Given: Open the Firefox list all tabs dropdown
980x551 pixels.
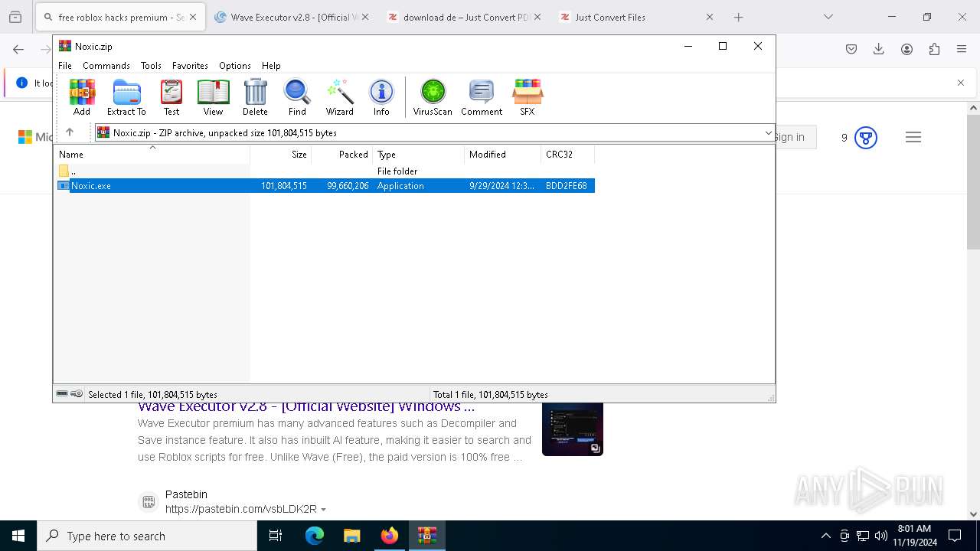Looking at the screenshot, I should [x=828, y=17].
